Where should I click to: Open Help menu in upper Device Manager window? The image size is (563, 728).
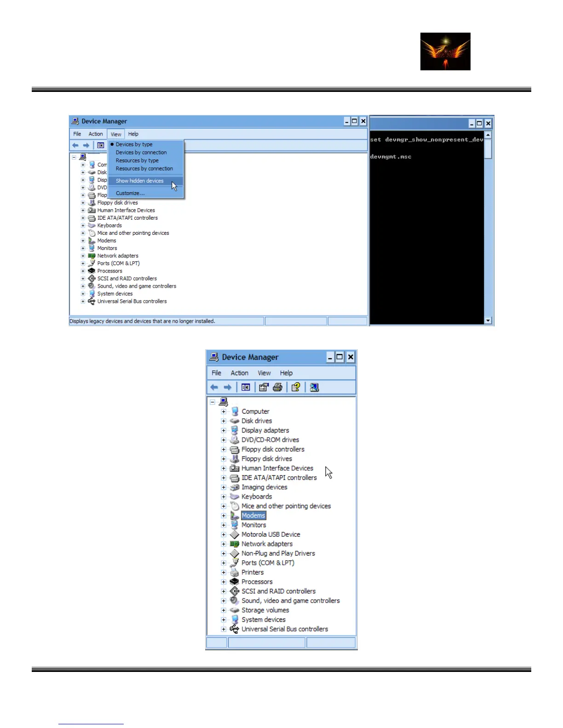click(x=133, y=134)
